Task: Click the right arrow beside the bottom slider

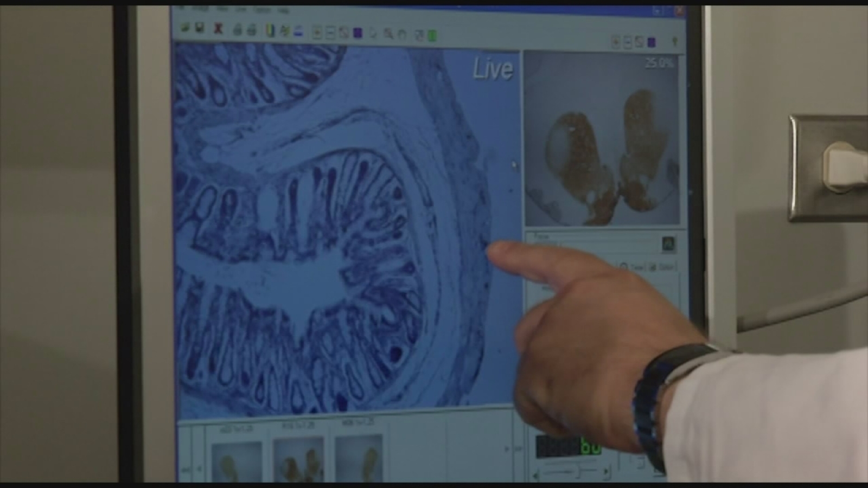Action: [x=606, y=471]
